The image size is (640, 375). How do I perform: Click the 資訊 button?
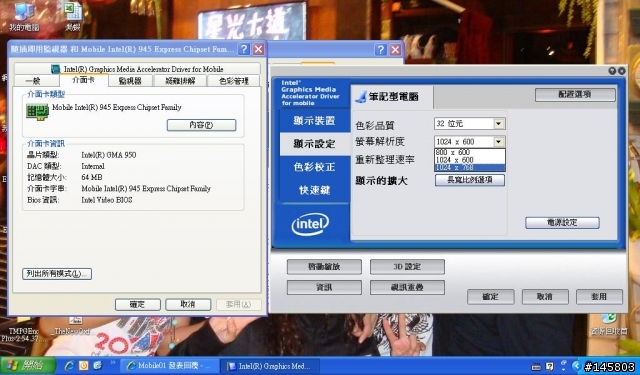pyautogui.click(x=324, y=287)
